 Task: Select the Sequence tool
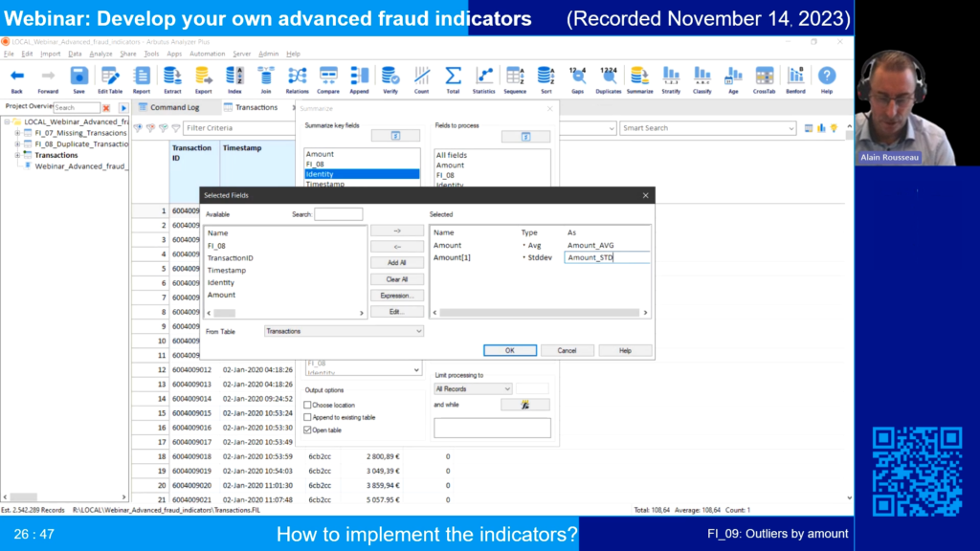[515, 80]
